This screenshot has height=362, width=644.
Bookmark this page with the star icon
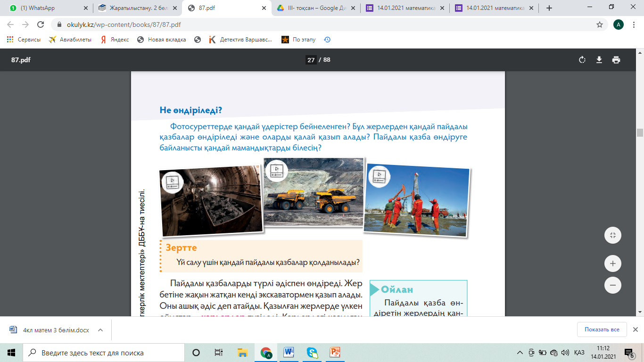[600, 25]
